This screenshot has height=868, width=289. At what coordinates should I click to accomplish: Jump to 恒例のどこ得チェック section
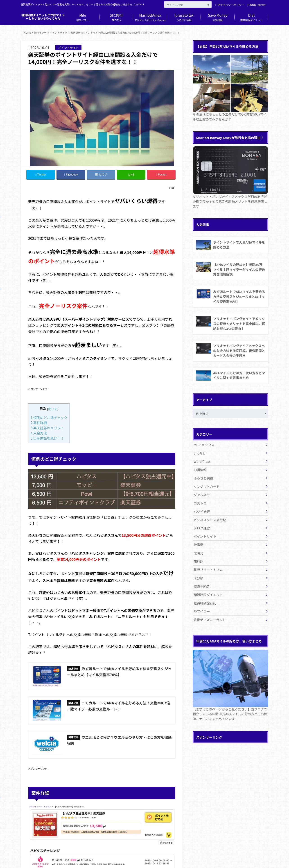coord(49,418)
